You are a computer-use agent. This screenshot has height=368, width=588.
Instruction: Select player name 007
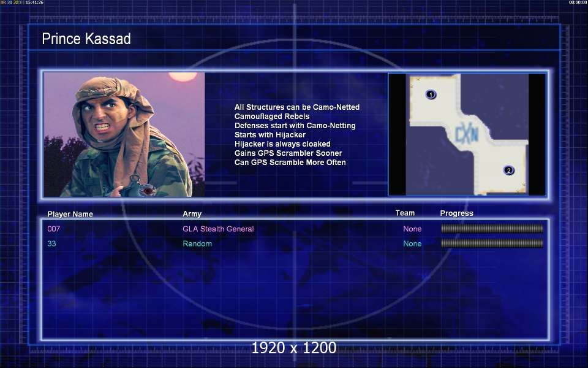pos(54,229)
